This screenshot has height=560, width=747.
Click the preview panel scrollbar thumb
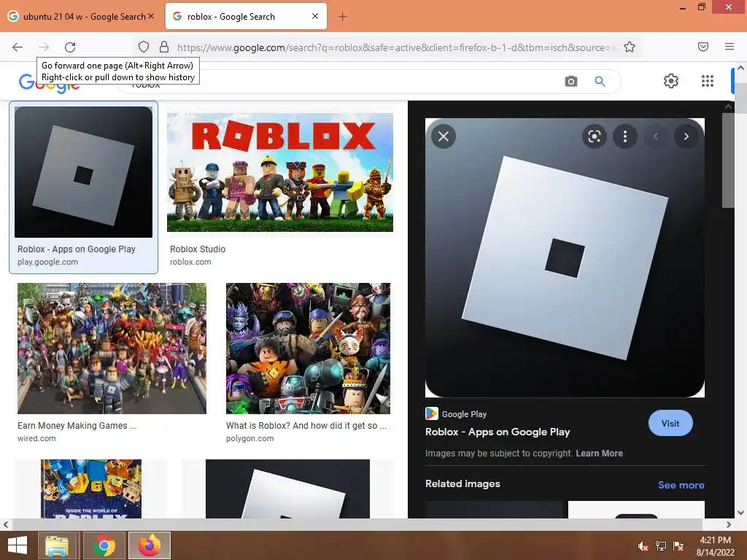click(x=727, y=160)
